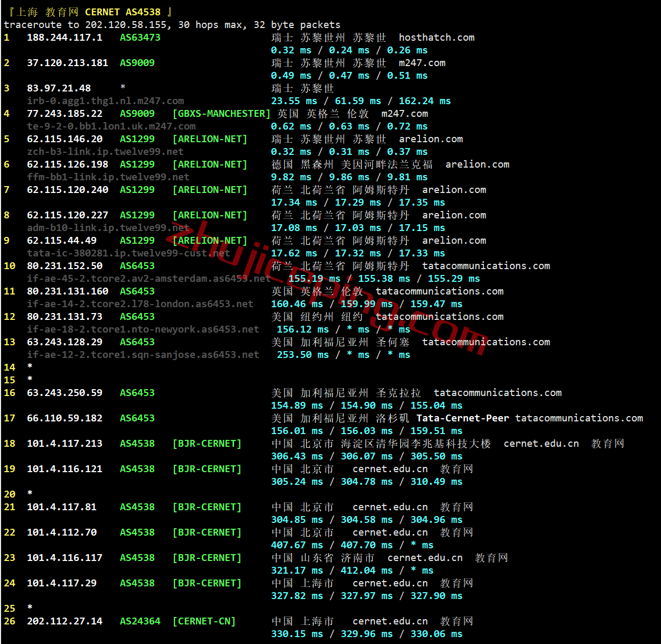Click IP 62.115.120.227 in hop 8
The width and height of the screenshot is (661, 644).
68,215
